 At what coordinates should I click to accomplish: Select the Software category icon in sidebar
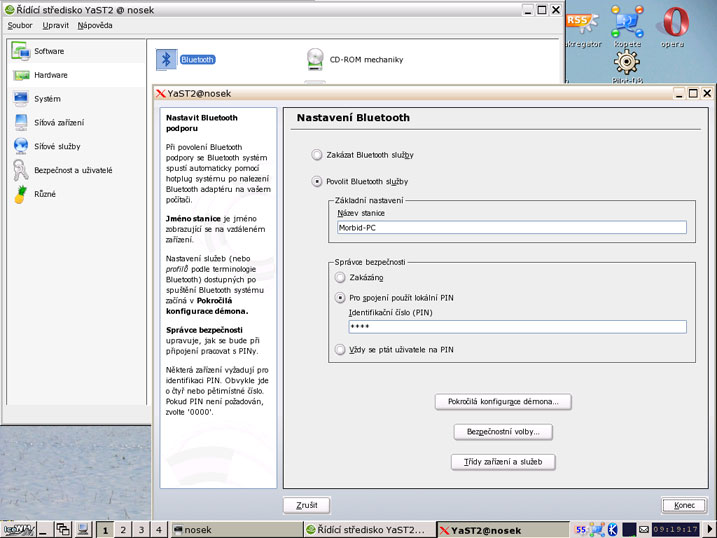coord(21,51)
